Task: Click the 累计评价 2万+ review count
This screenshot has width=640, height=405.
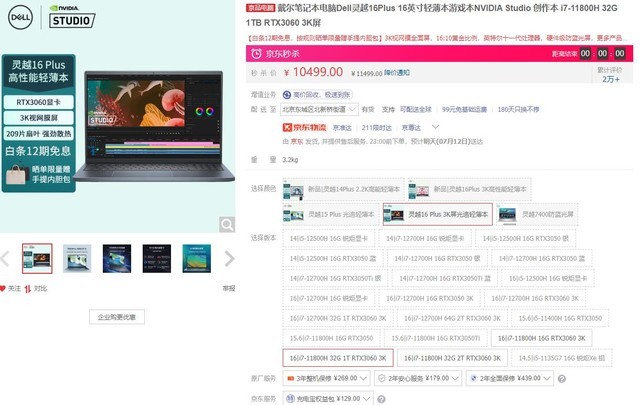Action: coord(610,75)
